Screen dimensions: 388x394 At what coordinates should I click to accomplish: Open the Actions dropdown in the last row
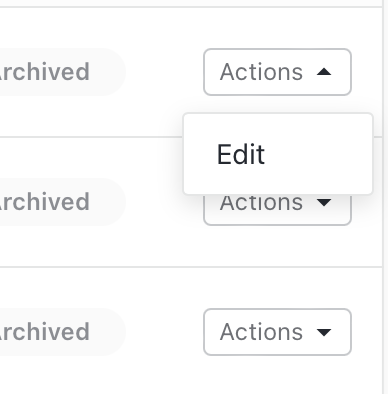pos(277,332)
